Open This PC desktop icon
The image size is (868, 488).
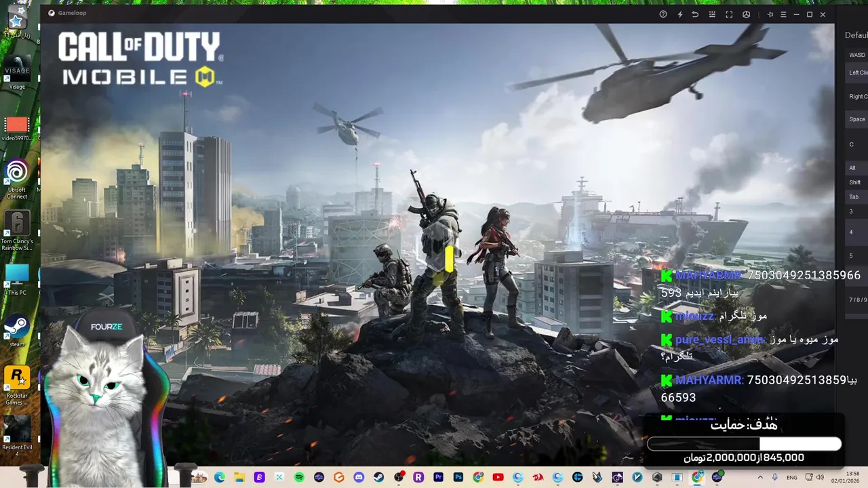(x=17, y=279)
